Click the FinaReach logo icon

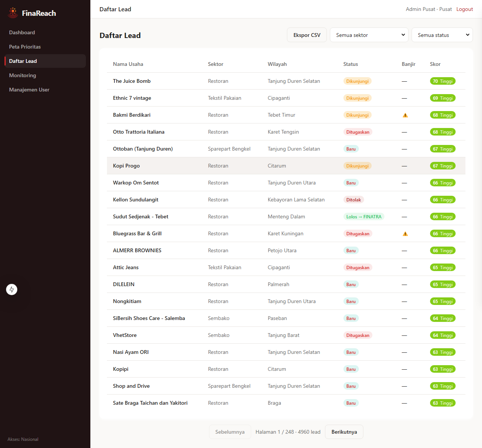point(13,13)
